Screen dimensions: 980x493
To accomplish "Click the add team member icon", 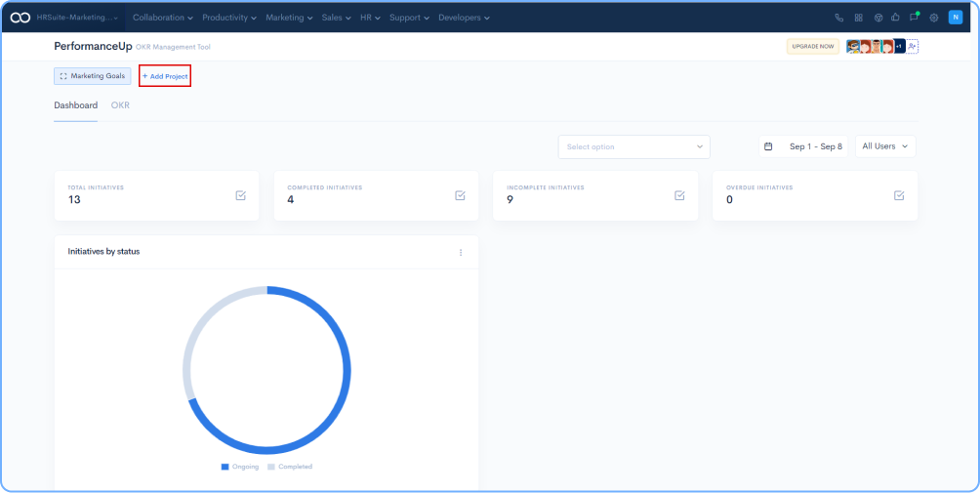I will 912,46.
